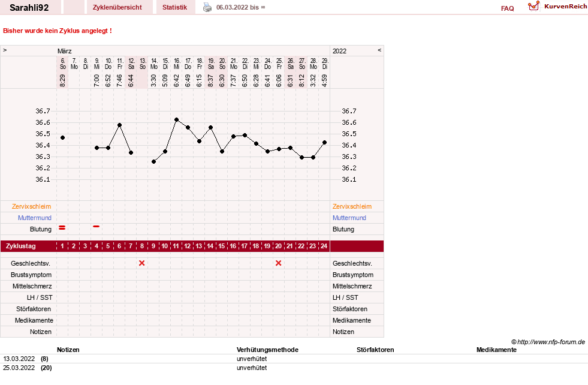Viewport: 588px width, 385px height.
Task: Click the blank tab next to Sarahli92
Action: click(74, 7)
